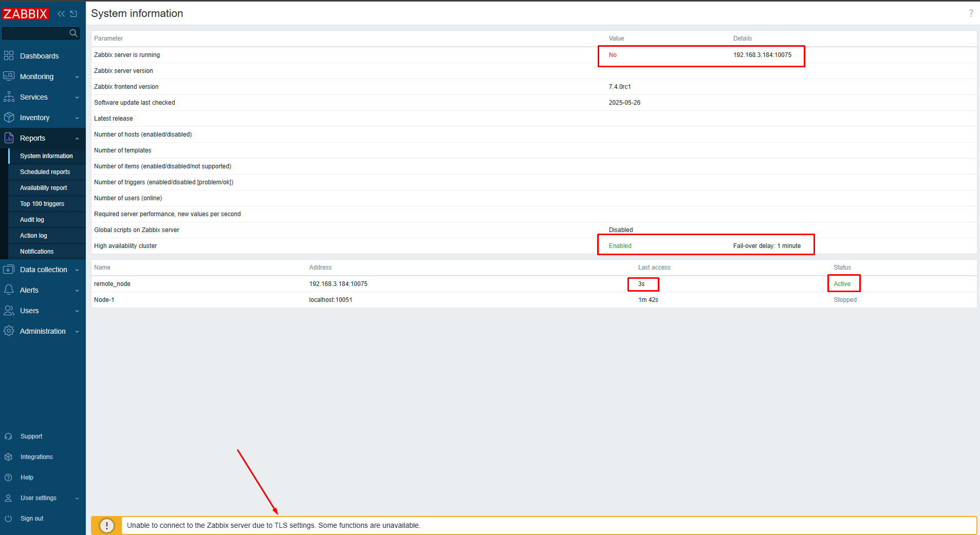Viewport: 980px width, 535px height.
Task: Click the Alerts bell icon
Action: pos(9,290)
